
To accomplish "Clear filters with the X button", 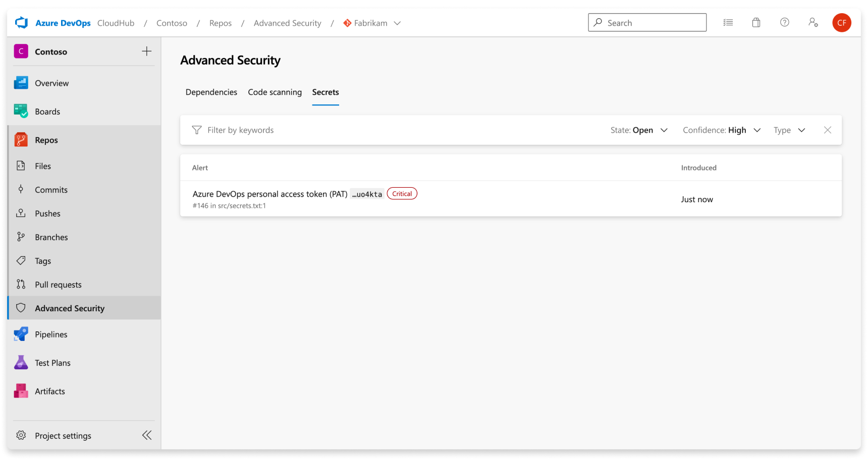I will (x=828, y=130).
